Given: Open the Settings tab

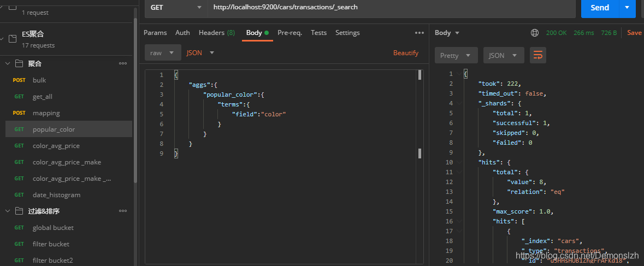Looking at the screenshot, I should 347,33.
